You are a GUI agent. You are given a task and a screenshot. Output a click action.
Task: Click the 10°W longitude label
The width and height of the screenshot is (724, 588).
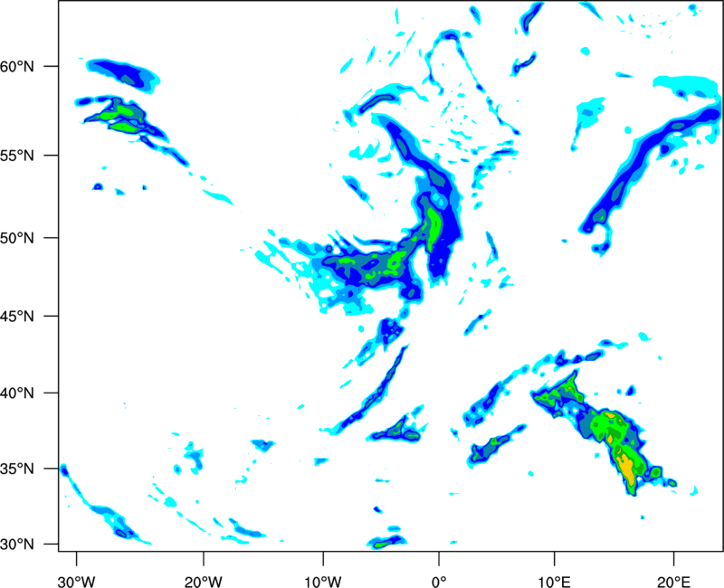(323, 582)
